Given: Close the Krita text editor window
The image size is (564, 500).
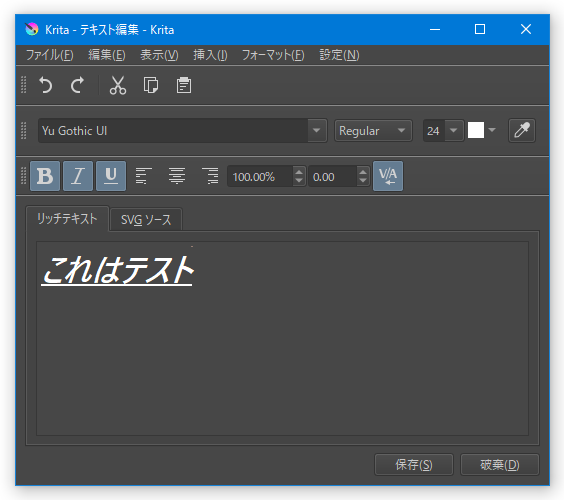Looking at the screenshot, I should [526, 29].
